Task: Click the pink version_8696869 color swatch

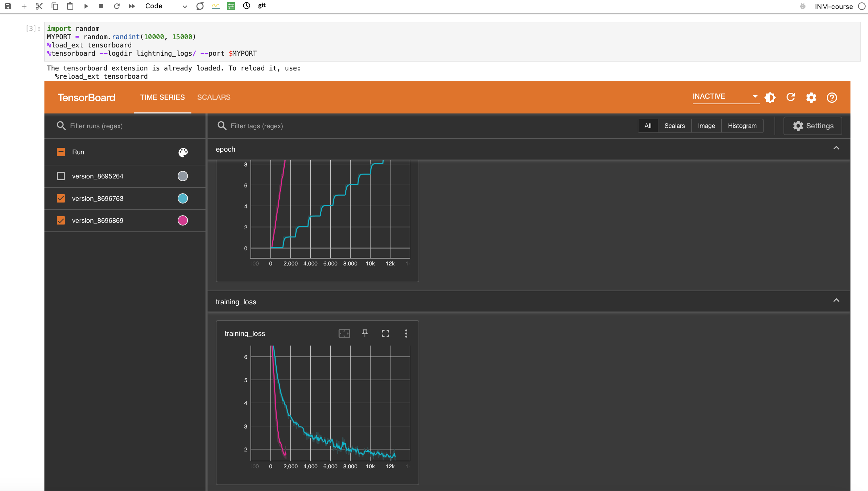Action: click(x=183, y=220)
